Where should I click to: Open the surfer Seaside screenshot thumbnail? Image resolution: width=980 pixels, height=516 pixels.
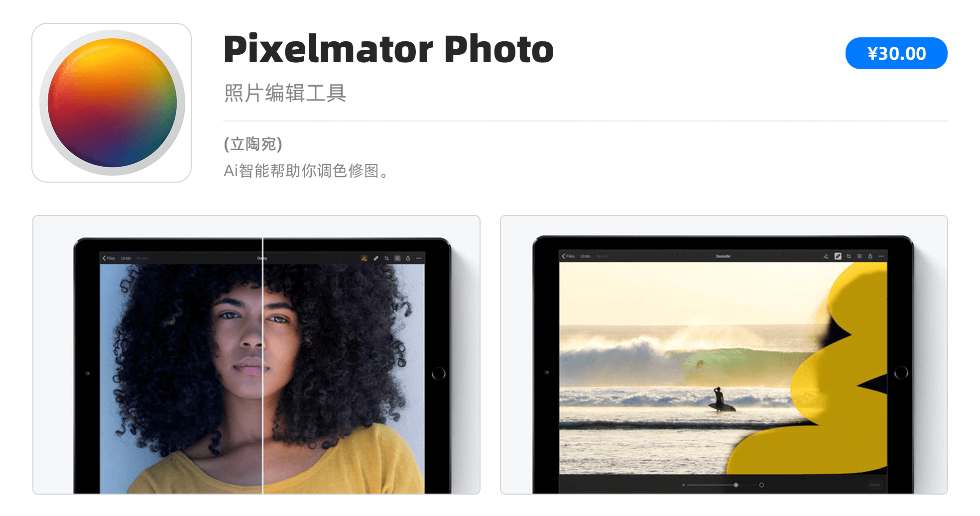[724, 355]
